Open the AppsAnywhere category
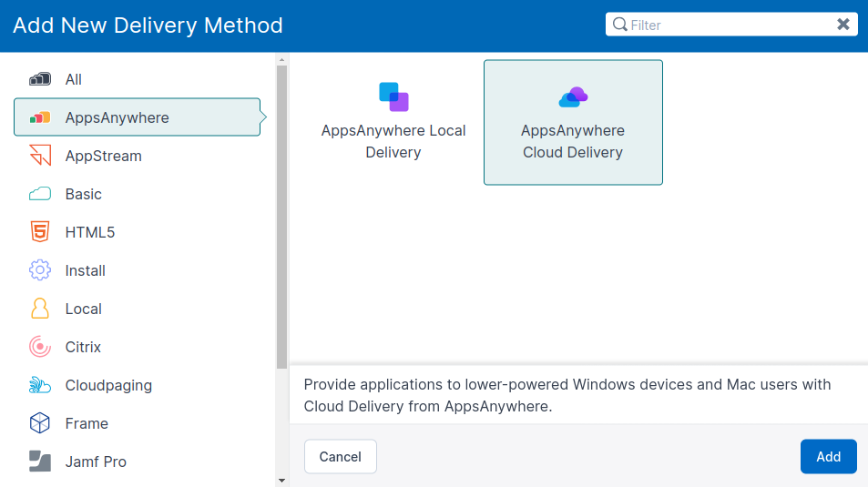The width and height of the screenshot is (868, 487). coord(137,117)
